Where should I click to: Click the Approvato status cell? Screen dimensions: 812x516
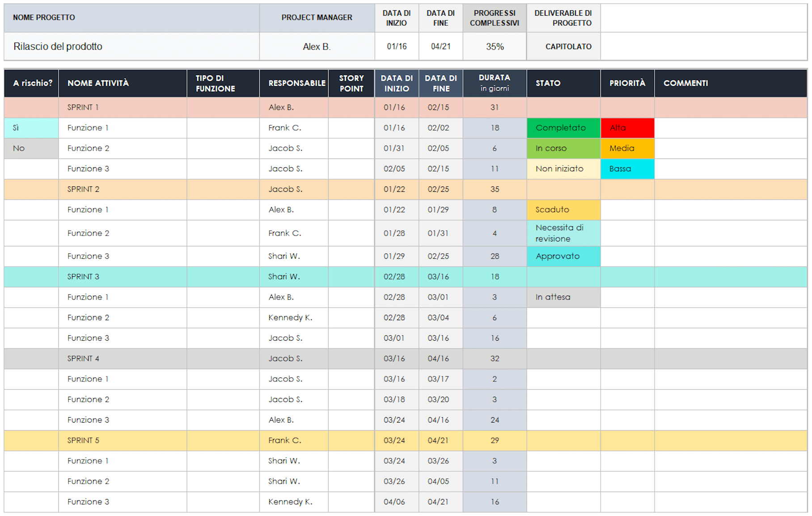tap(563, 256)
